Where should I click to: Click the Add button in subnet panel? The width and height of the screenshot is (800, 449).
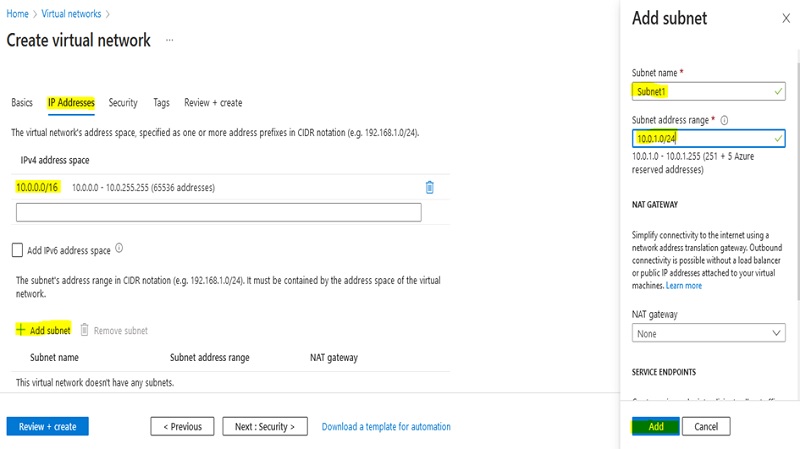tap(656, 426)
